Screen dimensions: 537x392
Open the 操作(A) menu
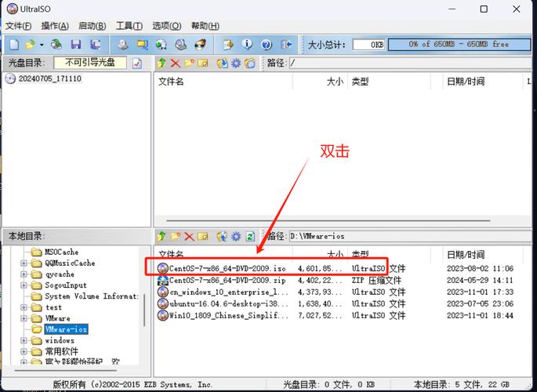coord(55,26)
